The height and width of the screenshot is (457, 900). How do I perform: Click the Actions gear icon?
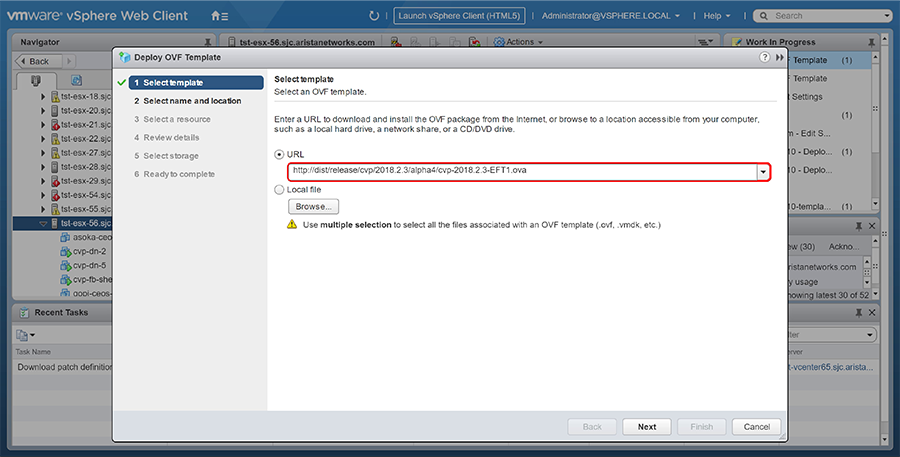pyautogui.click(x=499, y=42)
